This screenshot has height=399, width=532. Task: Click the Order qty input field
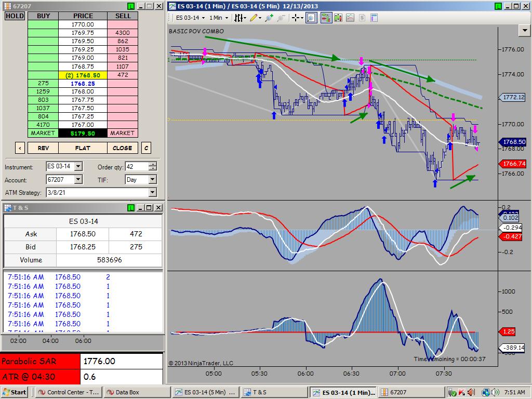coord(137,166)
